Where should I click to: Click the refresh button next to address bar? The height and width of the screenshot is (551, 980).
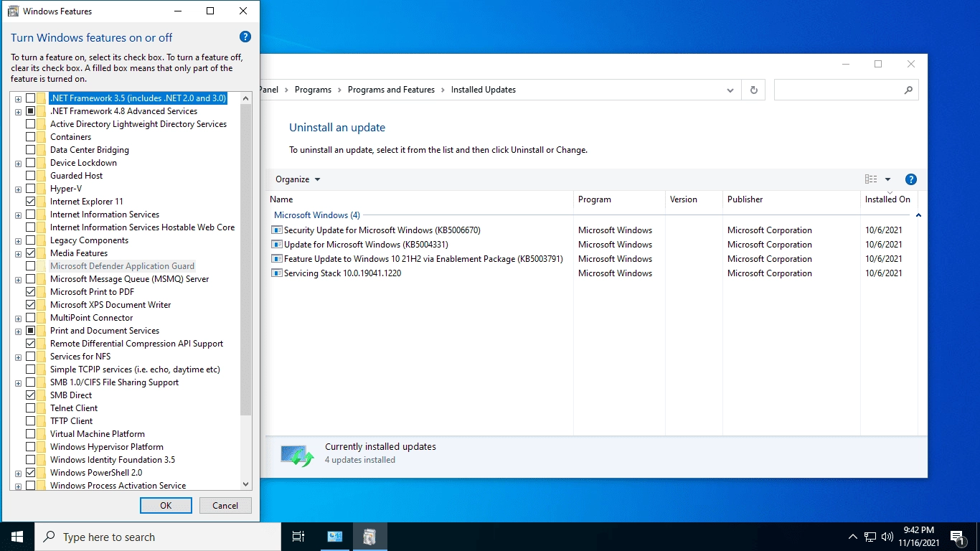753,90
